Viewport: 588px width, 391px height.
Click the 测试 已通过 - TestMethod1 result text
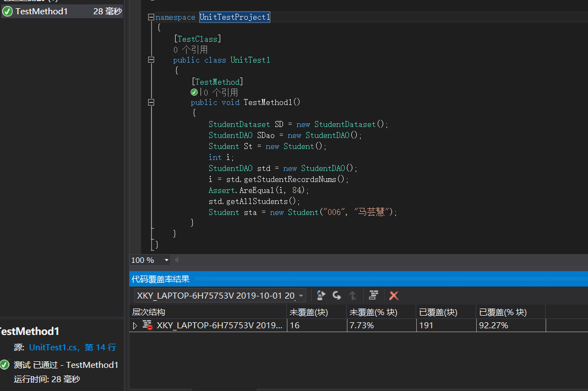coord(66,365)
